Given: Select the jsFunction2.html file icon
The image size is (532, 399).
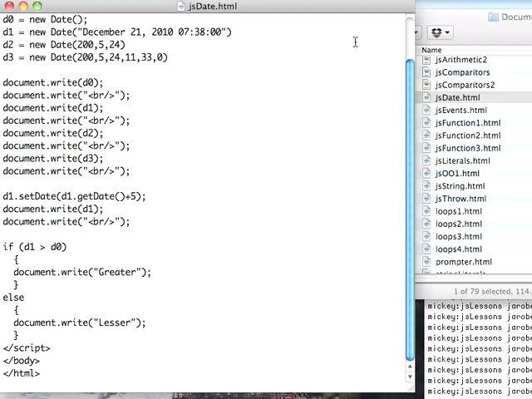Looking at the screenshot, I should [x=426, y=135].
